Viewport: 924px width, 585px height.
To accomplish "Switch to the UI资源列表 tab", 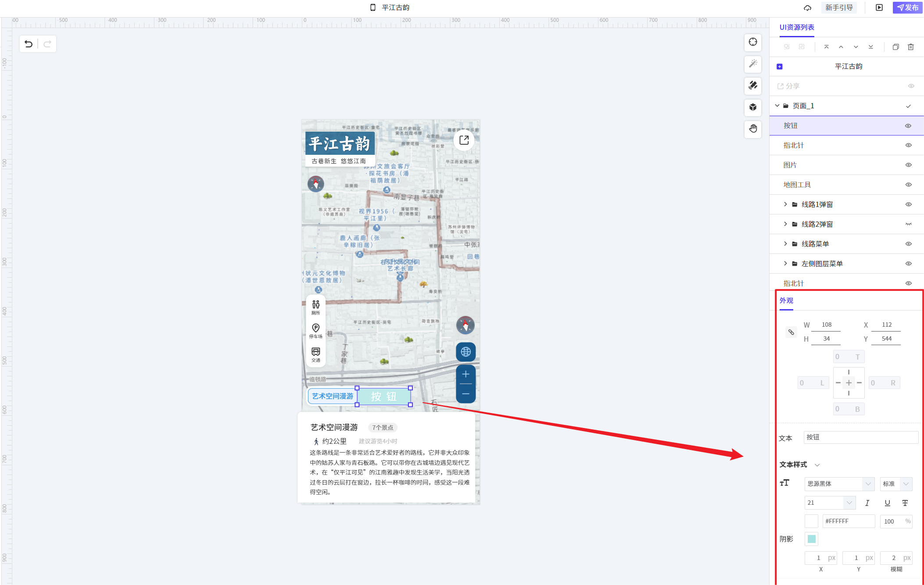I will tap(797, 27).
